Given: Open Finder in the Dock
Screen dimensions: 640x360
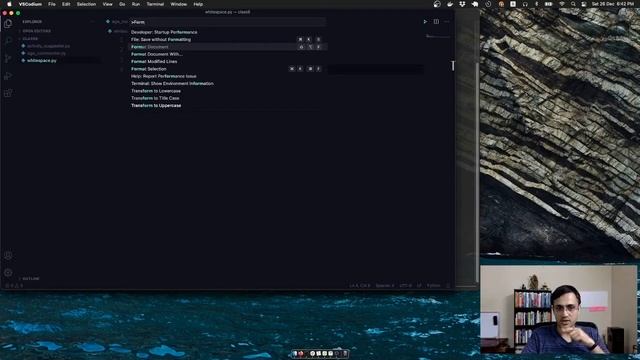Looking at the screenshot, I should (x=295, y=353).
